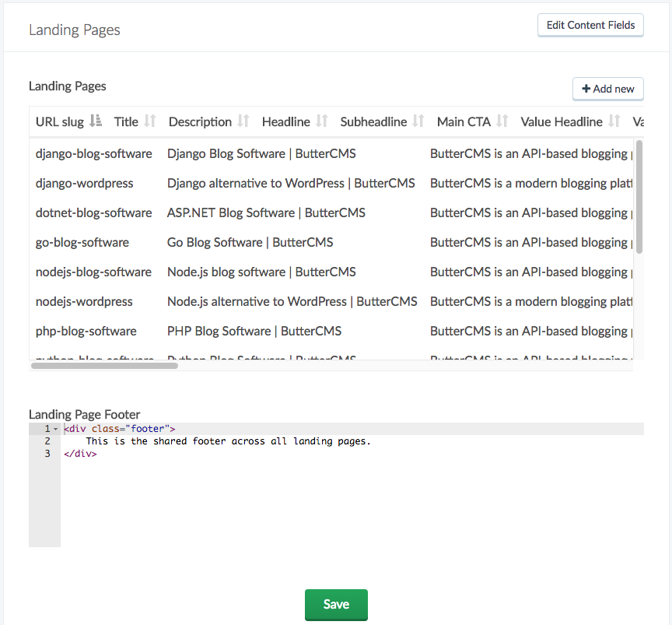Click the Description column header label
Screen dimensions: 672x625
[200, 122]
